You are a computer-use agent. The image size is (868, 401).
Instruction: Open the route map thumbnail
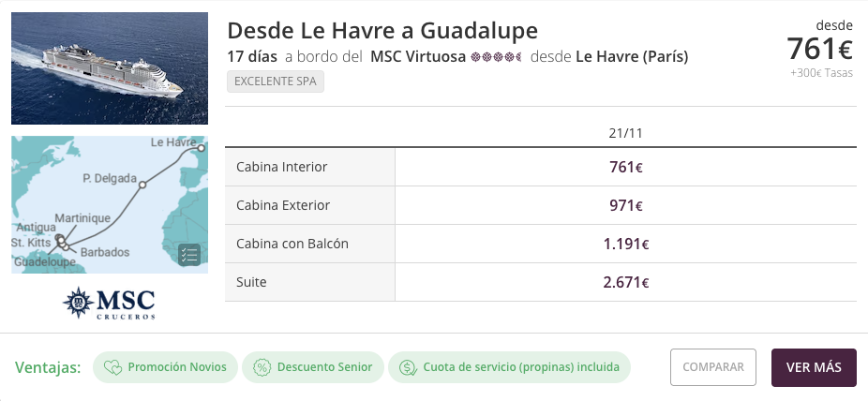[110, 204]
